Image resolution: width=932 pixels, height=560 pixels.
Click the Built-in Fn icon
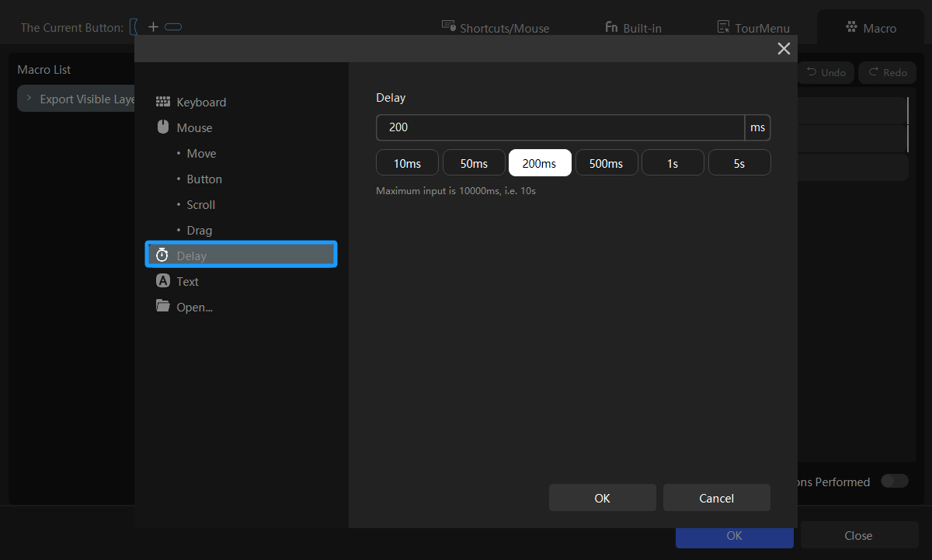(x=611, y=27)
